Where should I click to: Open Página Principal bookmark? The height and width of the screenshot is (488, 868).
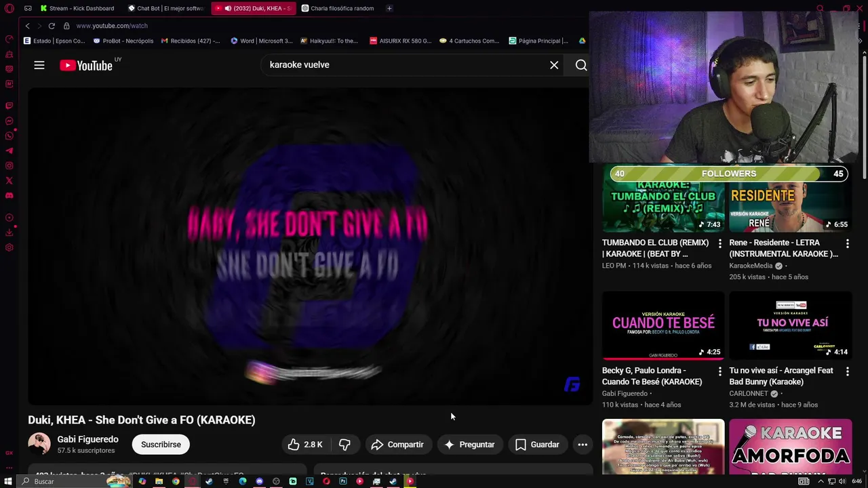coord(539,41)
